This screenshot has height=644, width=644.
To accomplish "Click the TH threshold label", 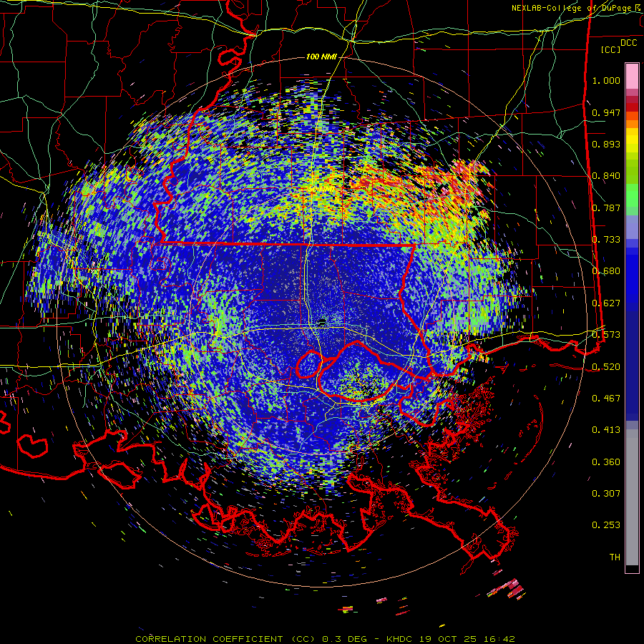I will [615, 557].
